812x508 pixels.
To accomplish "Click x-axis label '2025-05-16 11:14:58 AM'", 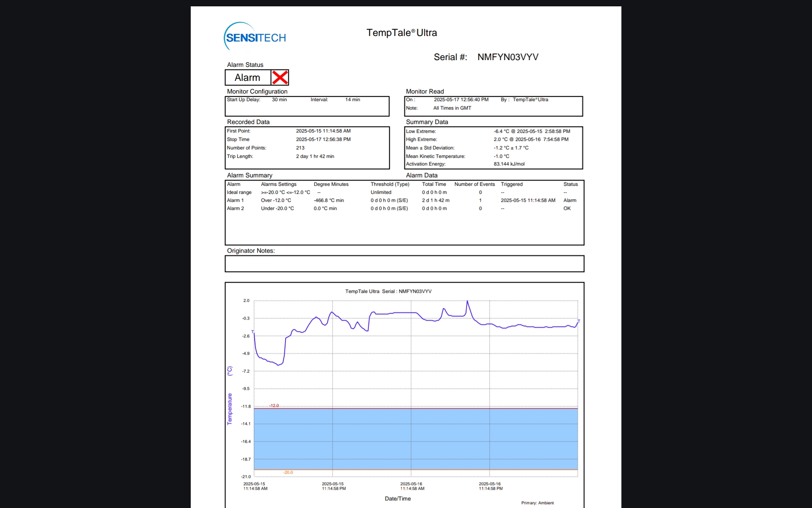I will (x=411, y=486).
